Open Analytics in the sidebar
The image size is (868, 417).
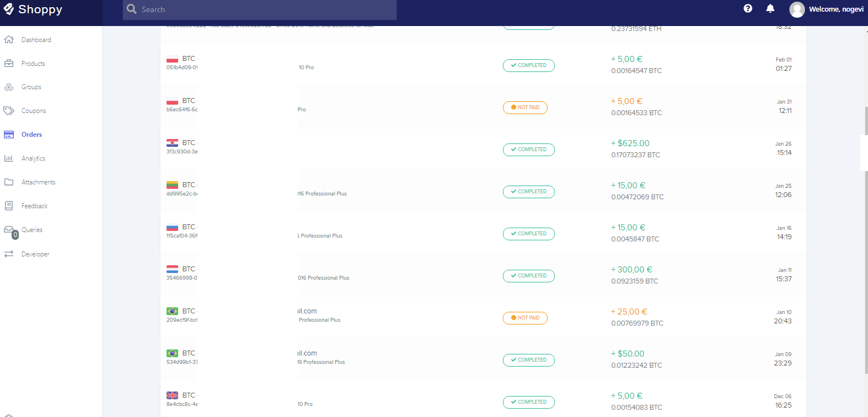coord(33,158)
